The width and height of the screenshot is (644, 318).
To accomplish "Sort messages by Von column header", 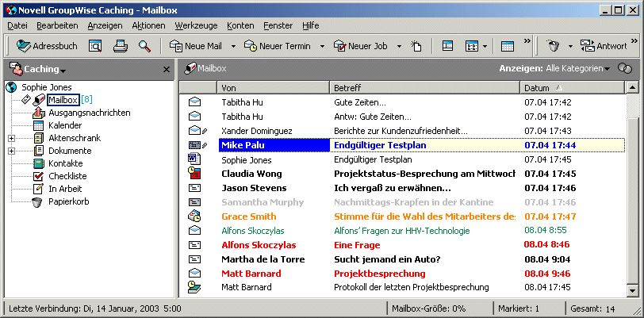I will [x=273, y=88].
